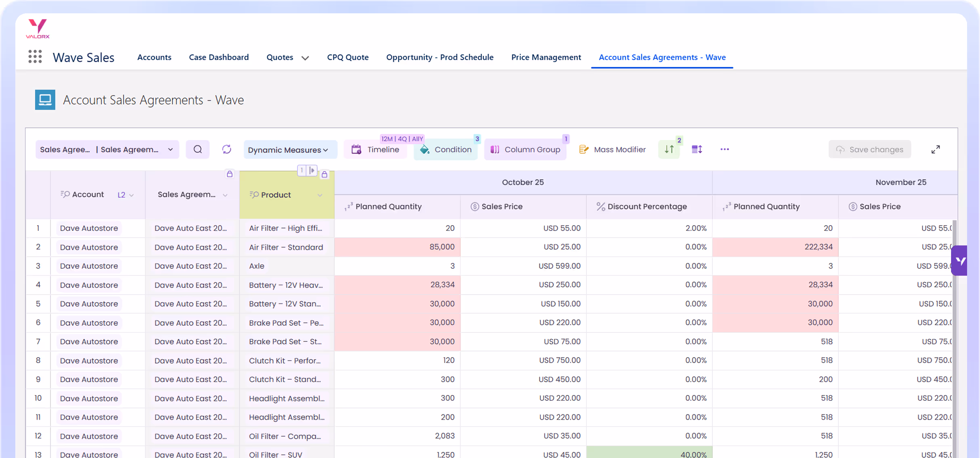The width and height of the screenshot is (980, 458).
Task: Toggle the lock on the Product column
Action: [325, 174]
